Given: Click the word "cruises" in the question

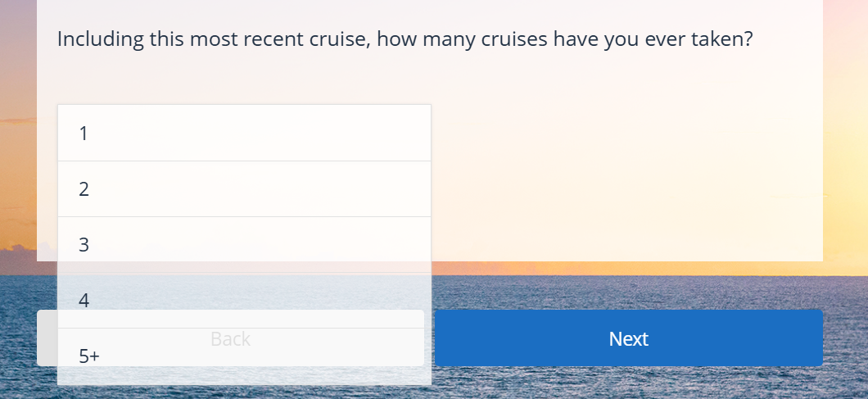Looking at the screenshot, I should pos(514,39).
